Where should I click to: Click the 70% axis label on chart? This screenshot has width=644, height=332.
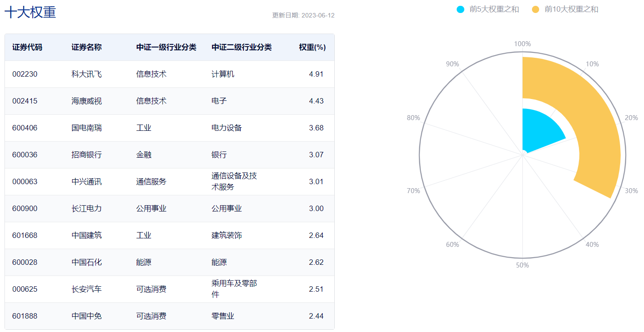coord(413,191)
